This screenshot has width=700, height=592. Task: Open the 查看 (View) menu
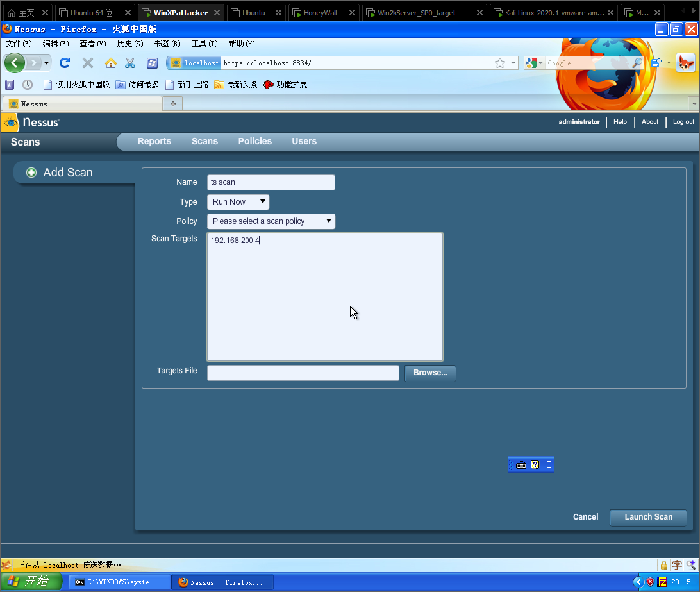(93, 44)
